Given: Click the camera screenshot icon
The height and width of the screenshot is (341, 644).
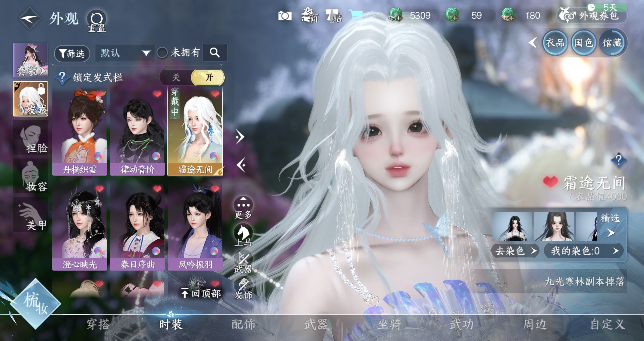Looking at the screenshot, I should point(285,16).
